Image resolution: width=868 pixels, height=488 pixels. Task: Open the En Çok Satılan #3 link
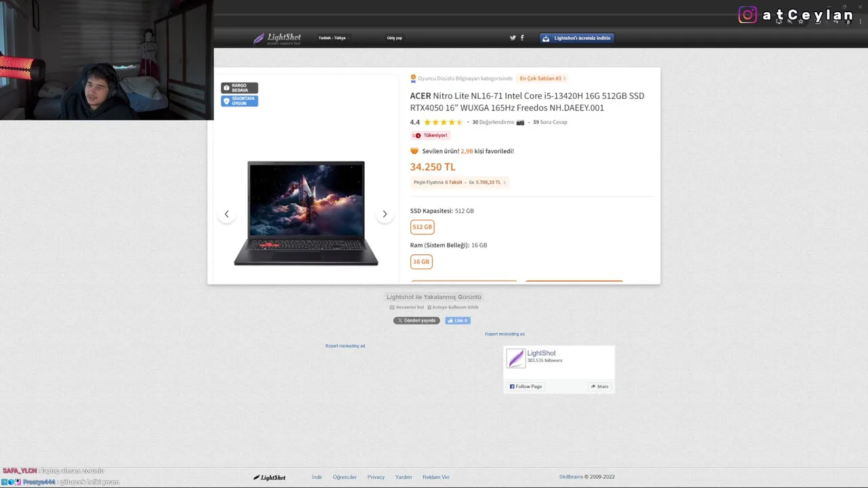coord(542,79)
